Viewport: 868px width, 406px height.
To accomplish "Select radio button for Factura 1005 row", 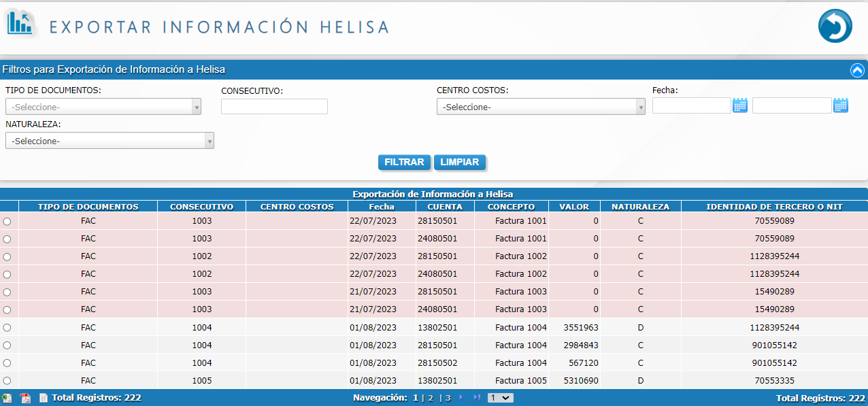I will click(7, 381).
